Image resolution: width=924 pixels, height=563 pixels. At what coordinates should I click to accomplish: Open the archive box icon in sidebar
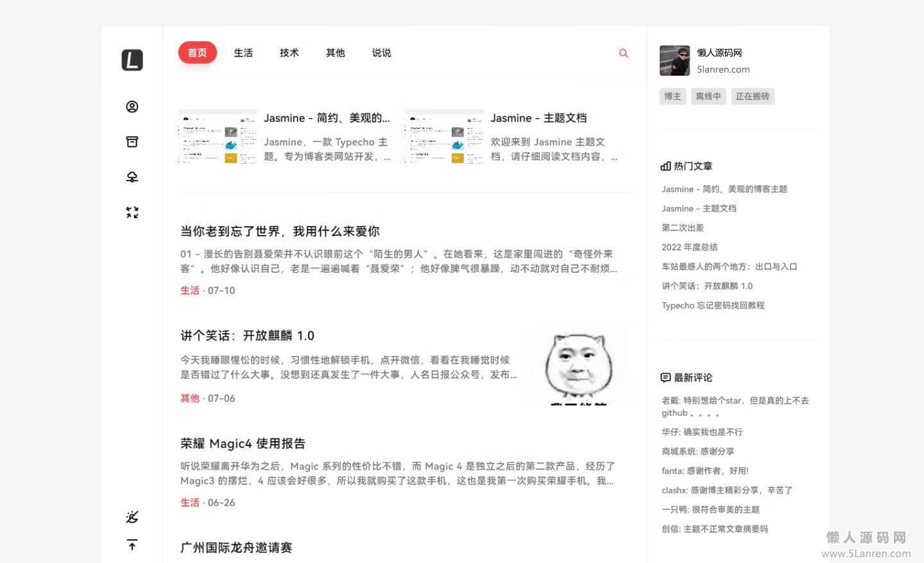[132, 142]
